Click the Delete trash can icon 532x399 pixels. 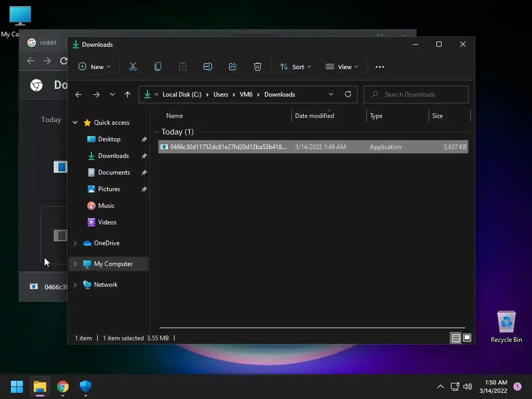point(258,67)
